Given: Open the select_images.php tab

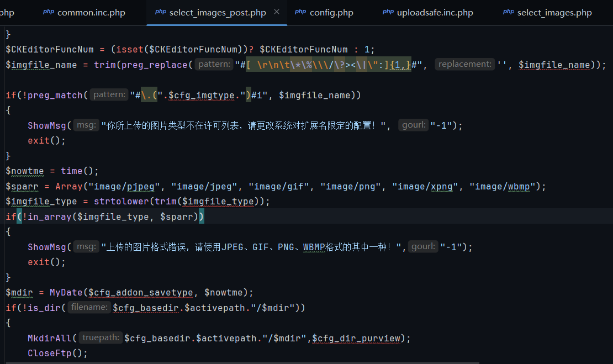Looking at the screenshot, I should tap(554, 13).
